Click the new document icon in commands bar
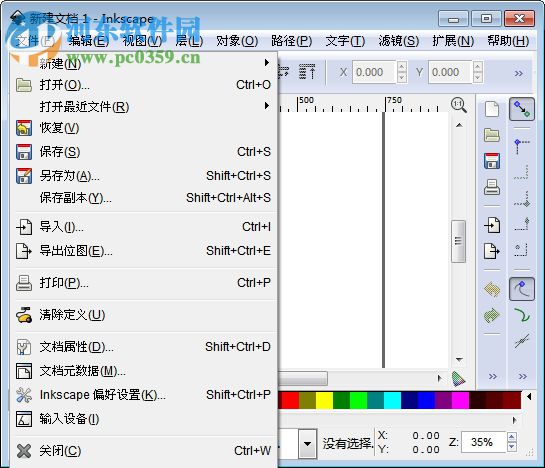This screenshot has height=468, width=545. (x=492, y=109)
